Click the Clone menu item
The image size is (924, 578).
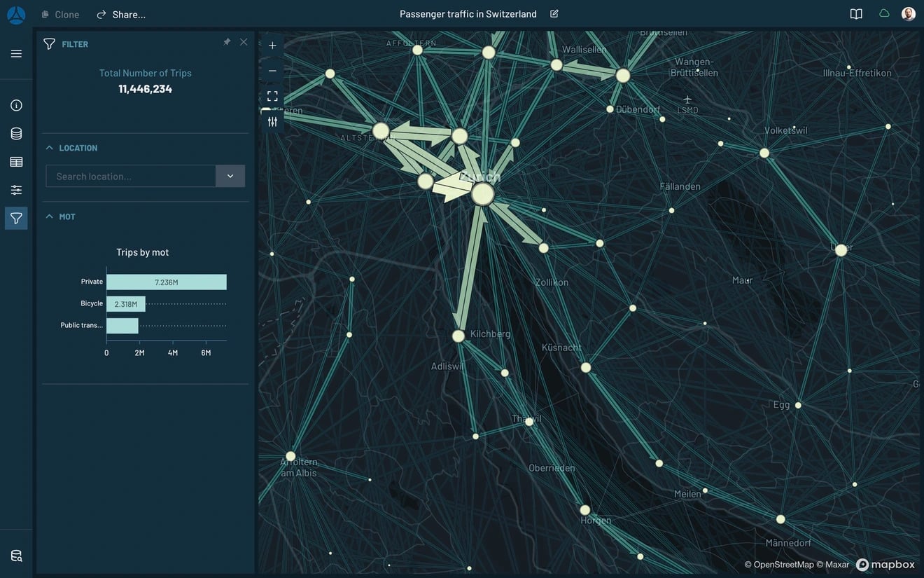pyautogui.click(x=60, y=14)
